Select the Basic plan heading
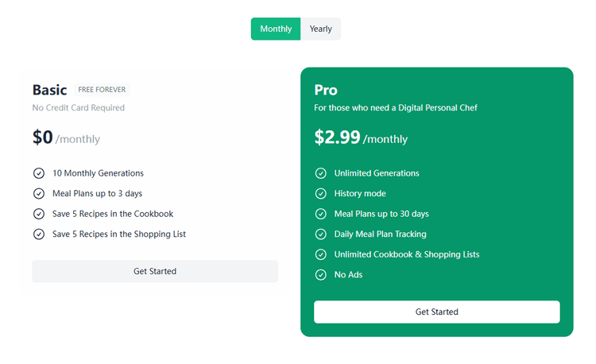The width and height of the screenshot is (596, 364). point(49,90)
